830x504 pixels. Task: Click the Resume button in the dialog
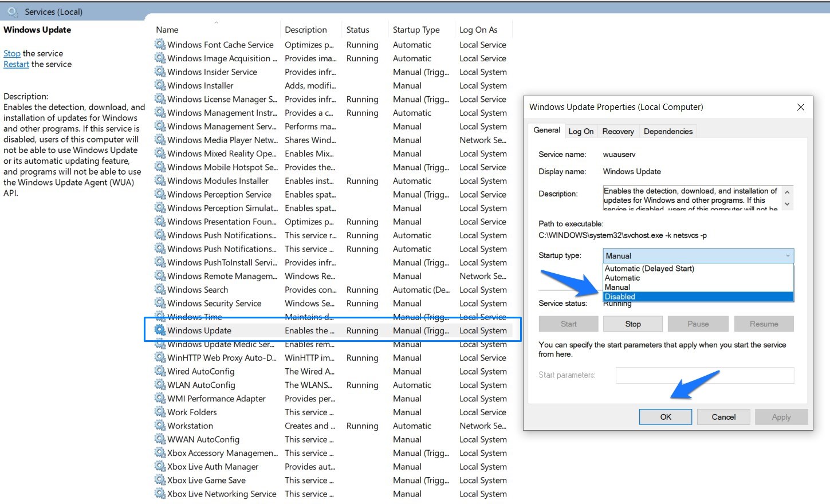tap(764, 324)
